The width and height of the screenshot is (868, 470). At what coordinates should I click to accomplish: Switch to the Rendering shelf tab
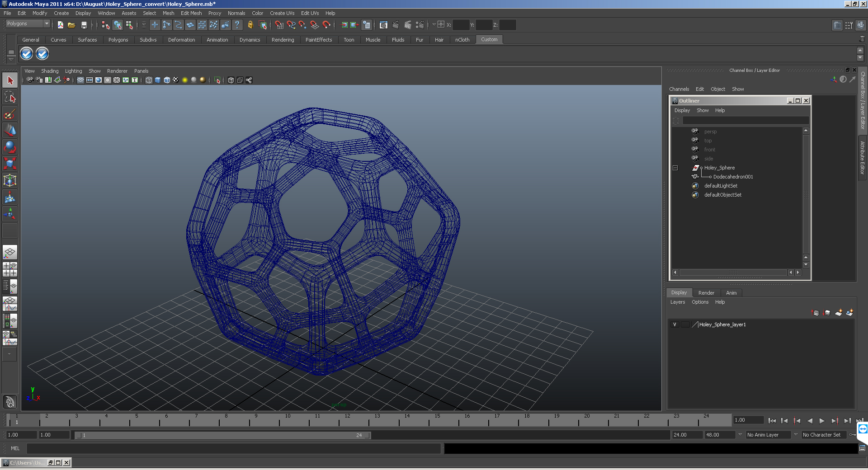[x=283, y=40]
